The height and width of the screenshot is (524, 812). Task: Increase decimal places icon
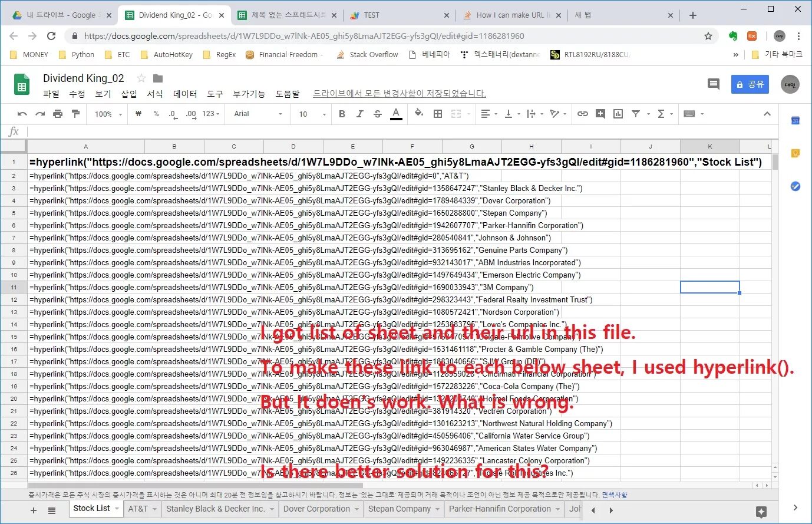coord(191,114)
